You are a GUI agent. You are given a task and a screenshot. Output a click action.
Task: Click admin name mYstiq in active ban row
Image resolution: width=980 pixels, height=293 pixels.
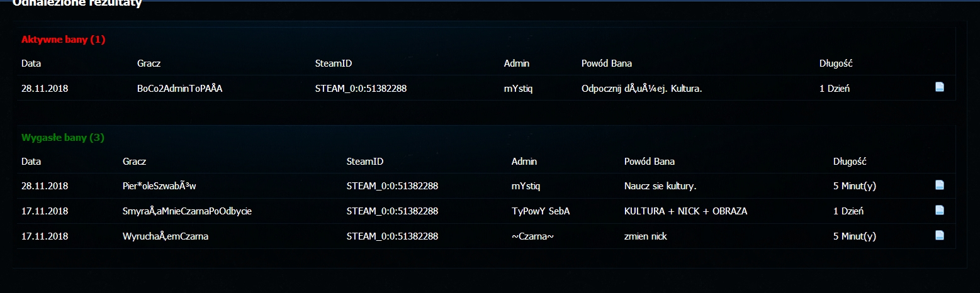518,89
